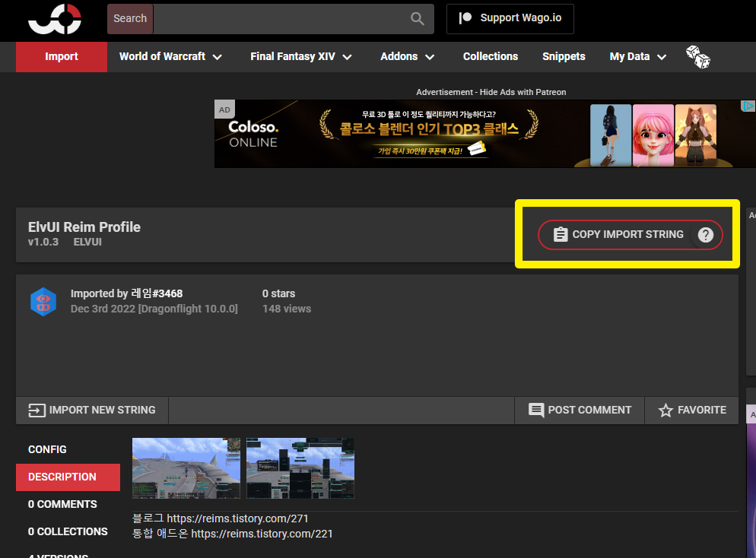The height and width of the screenshot is (558, 756).
Task: Open the 0 Collections tab
Action: click(68, 531)
